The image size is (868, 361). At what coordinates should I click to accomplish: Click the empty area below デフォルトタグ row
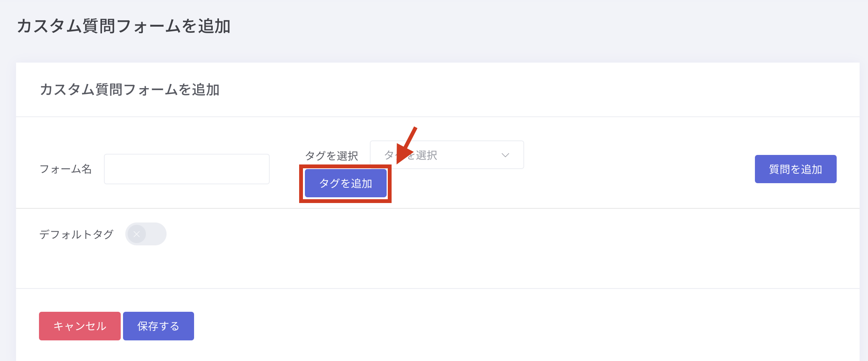coord(420,267)
